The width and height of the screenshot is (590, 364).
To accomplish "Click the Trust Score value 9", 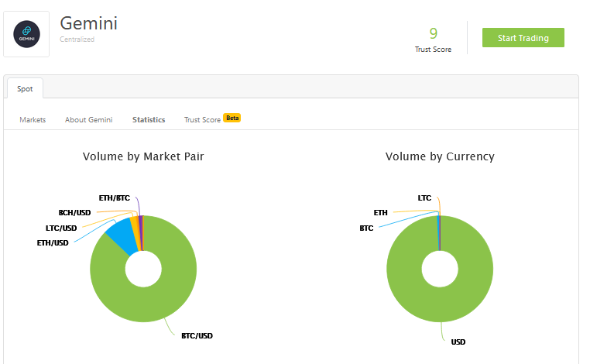I will click(x=433, y=33).
